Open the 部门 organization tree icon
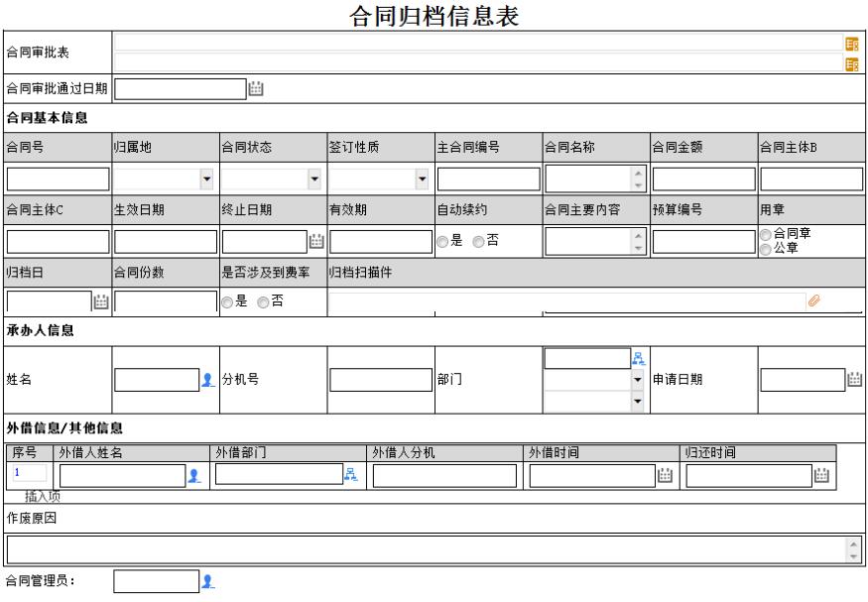Screen dimensions: 868x602 coord(638,359)
